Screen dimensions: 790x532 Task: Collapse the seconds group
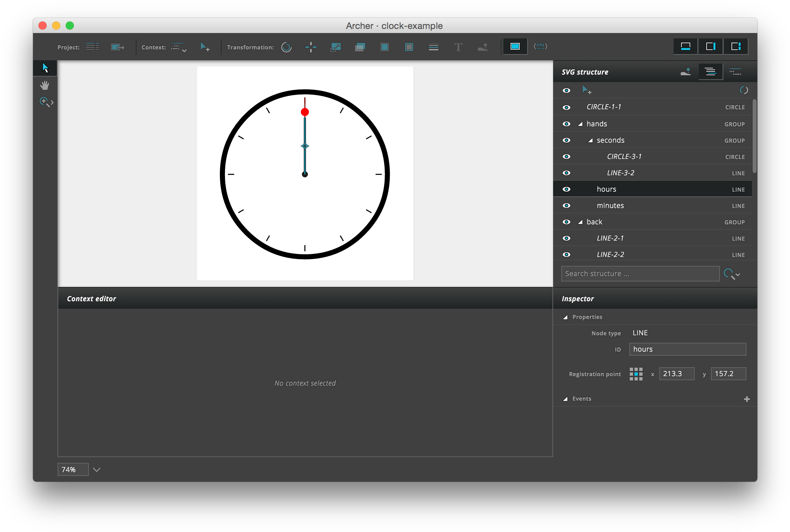(x=591, y=141)
